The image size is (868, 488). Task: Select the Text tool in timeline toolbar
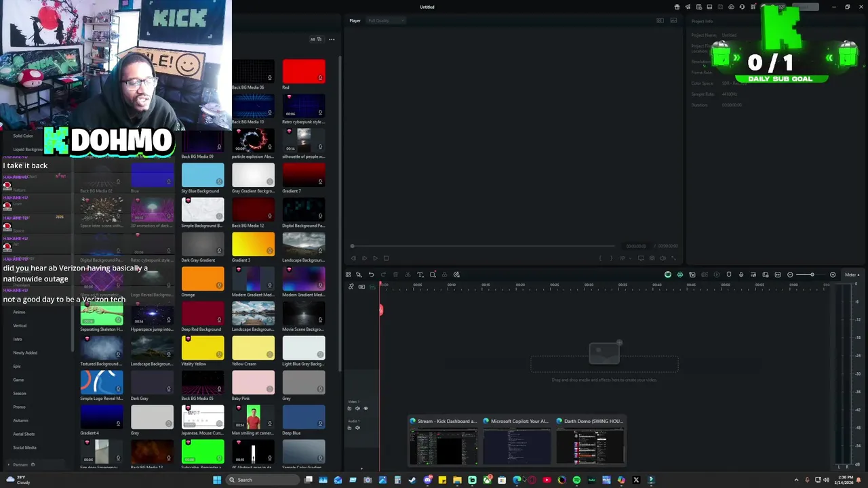(420, 274)
